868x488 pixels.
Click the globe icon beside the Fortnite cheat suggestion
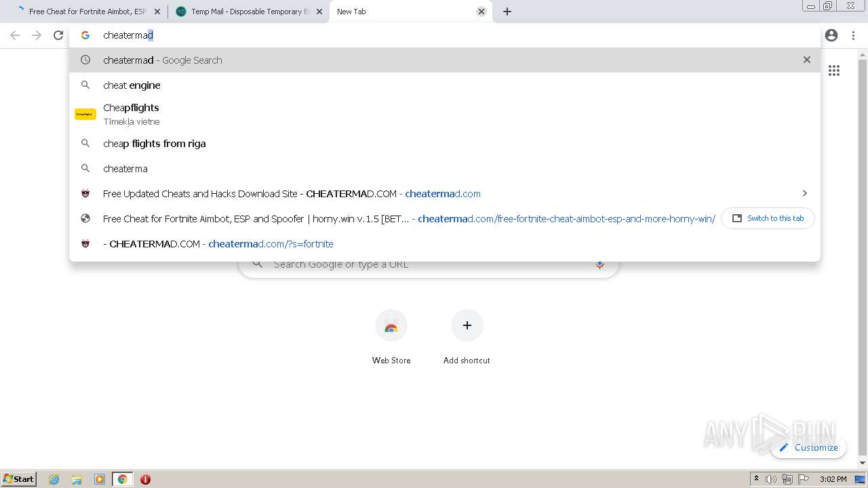(85, 218)
